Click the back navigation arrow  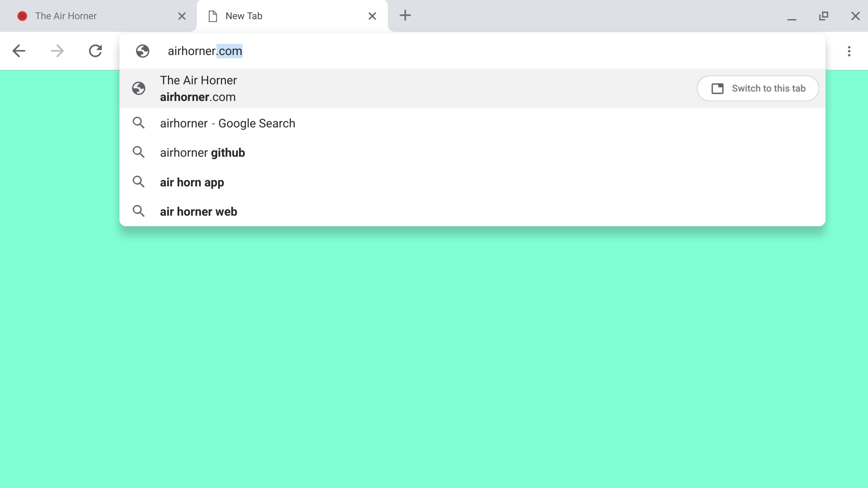[x=19, y=51]
